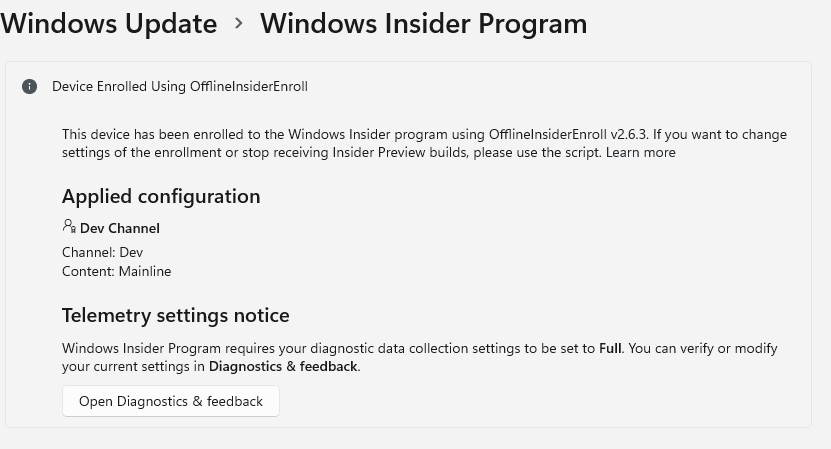Click the Windows Insider Program page title
Screen dimensions: 831x449
tap(423, 24)
